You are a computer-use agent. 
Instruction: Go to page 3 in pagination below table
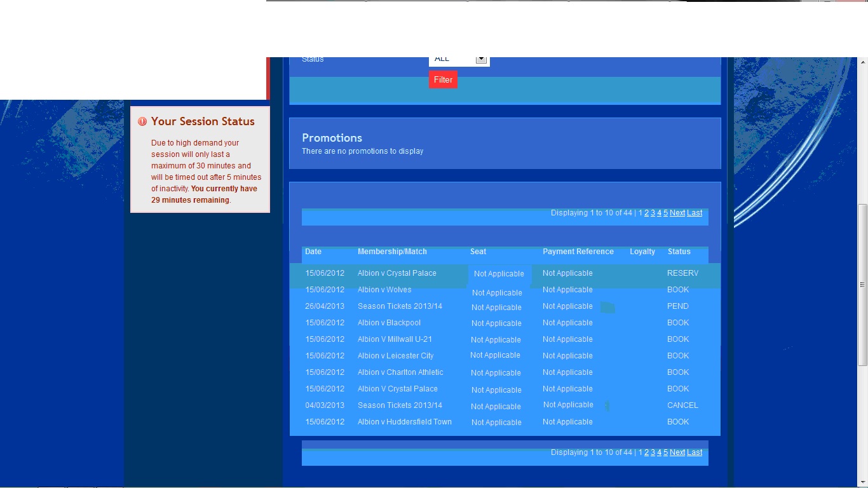tap(653, 452)
